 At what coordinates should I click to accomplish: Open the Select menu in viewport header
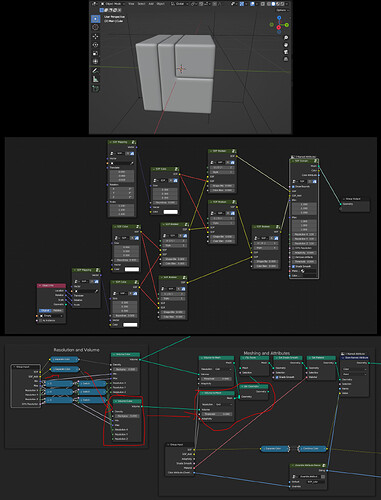(x=141, y=4)
